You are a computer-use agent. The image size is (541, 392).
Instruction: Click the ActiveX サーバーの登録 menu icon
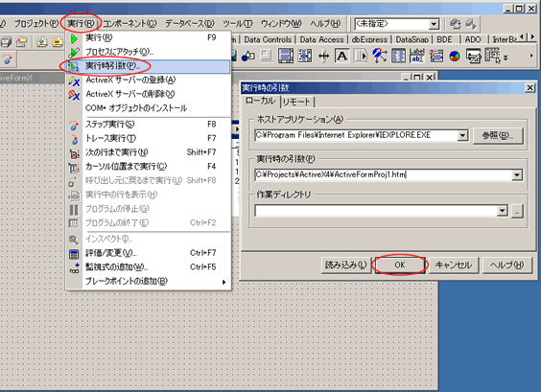click(74, 81)
